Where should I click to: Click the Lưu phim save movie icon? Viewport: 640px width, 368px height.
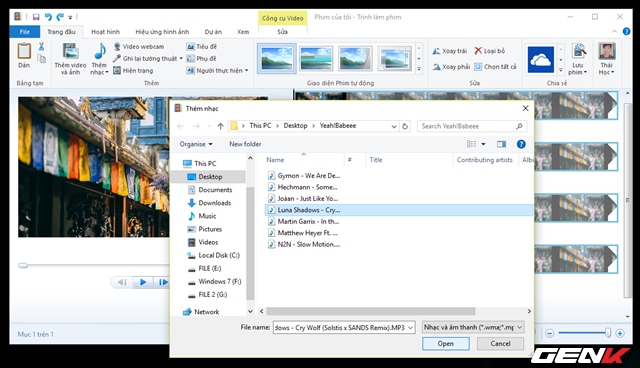pyautogui.click(x=578, y=51)
